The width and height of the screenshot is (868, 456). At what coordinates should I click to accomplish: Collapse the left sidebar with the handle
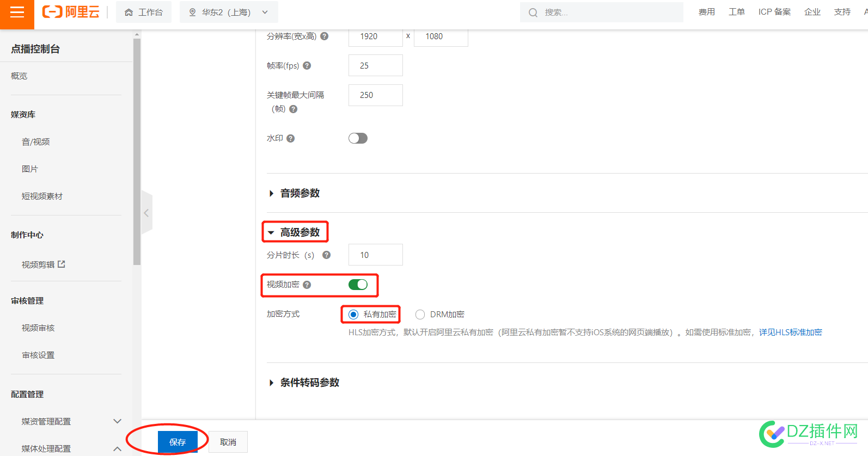(x=146, y=213)
